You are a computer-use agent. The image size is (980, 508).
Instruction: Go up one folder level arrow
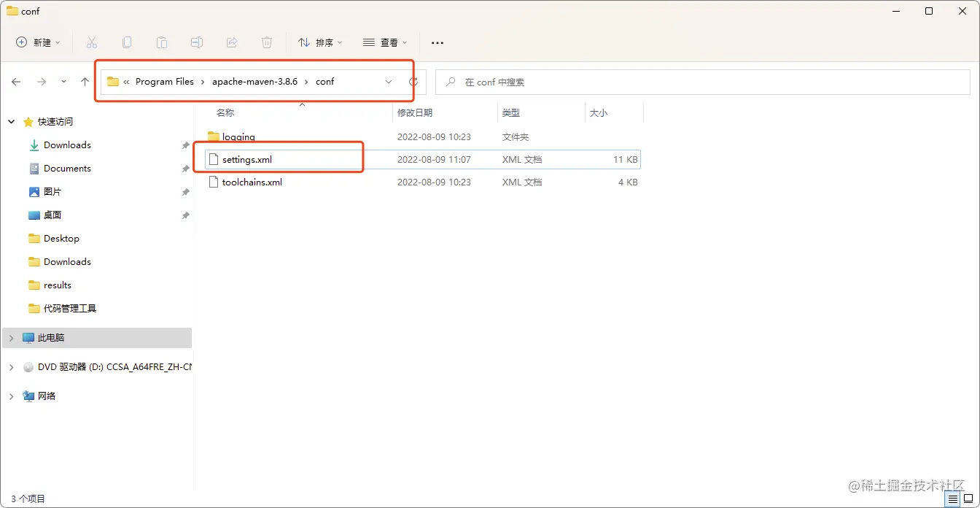click(x=85, y=82)
